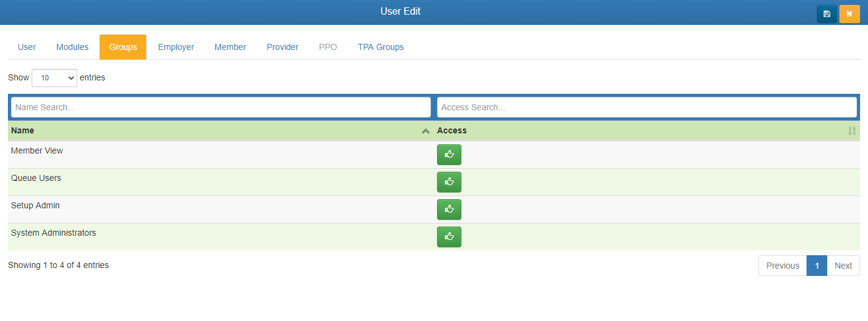Viewport: 868px width, 321px height.
Task: Focus the Access Search field
Action: (x=646, y=107)
